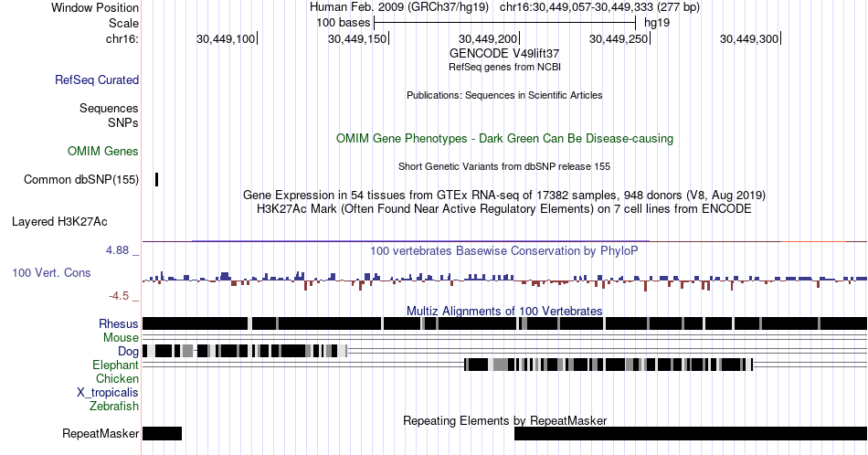Click the OMIM Gene Phenotypes title text
This screenshot has height=455, width=868.
tap(504, 138)
